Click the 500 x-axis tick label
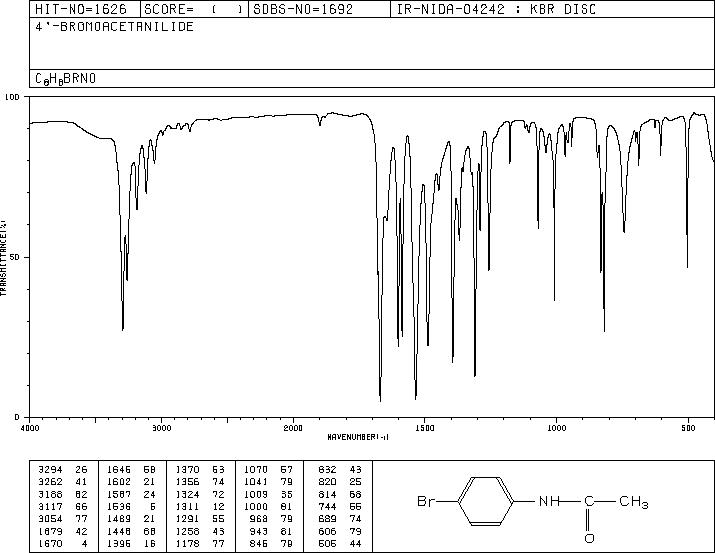Screen dimensions: 715x553 tap(688, 428)
